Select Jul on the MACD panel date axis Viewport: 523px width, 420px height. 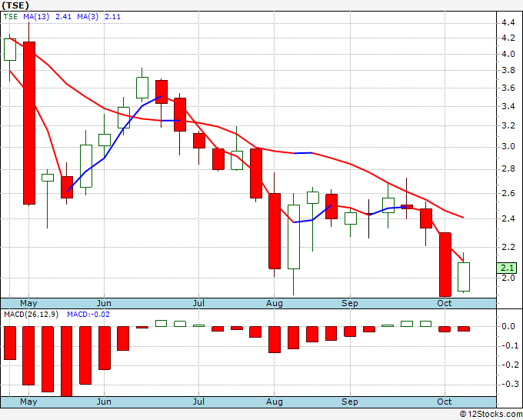pyautogui.click(x=198, y=402)
